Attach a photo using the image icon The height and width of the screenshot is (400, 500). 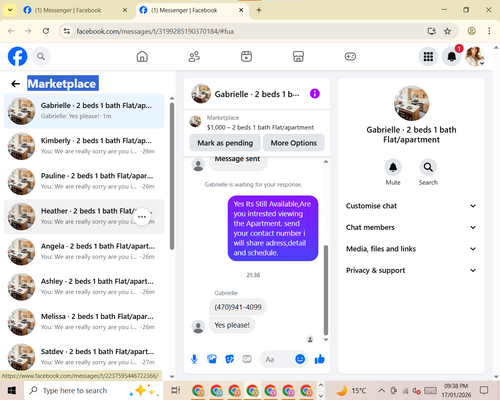(212, 359)
